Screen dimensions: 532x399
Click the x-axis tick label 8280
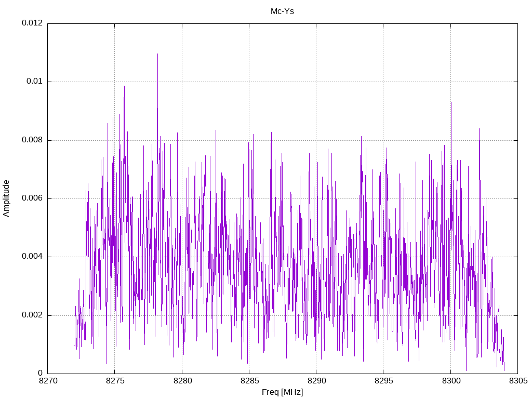182,381
